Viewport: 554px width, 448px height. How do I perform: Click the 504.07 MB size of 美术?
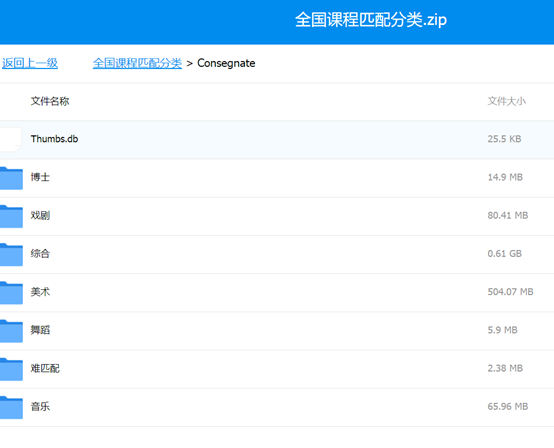(511, 291)
